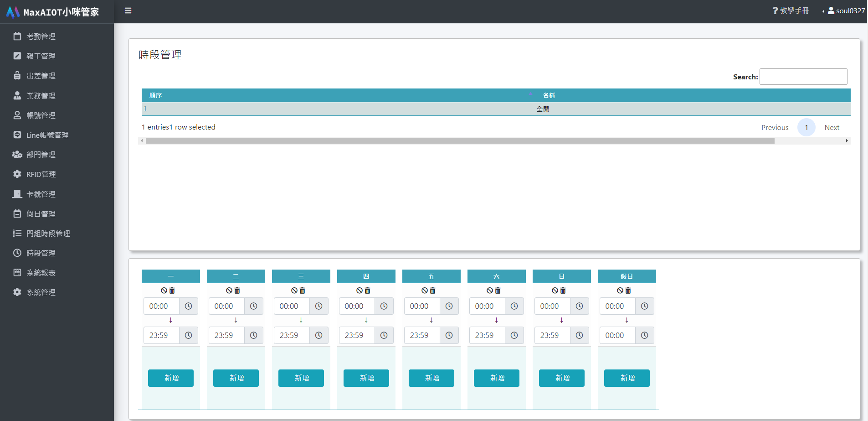Click the disable icon under 假日 column
Screen dimensions: 868x421
click(x=620, y=291)
